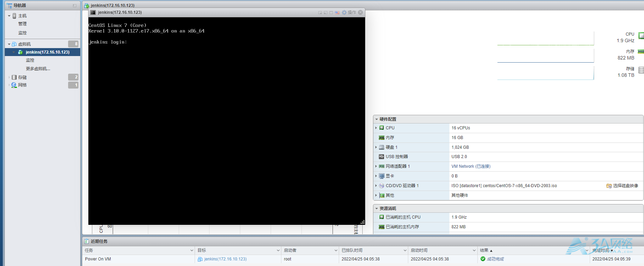This screenshot has height=266, width=644.
Task: Expand the 显卡 video card row
Action: point(376,176)
